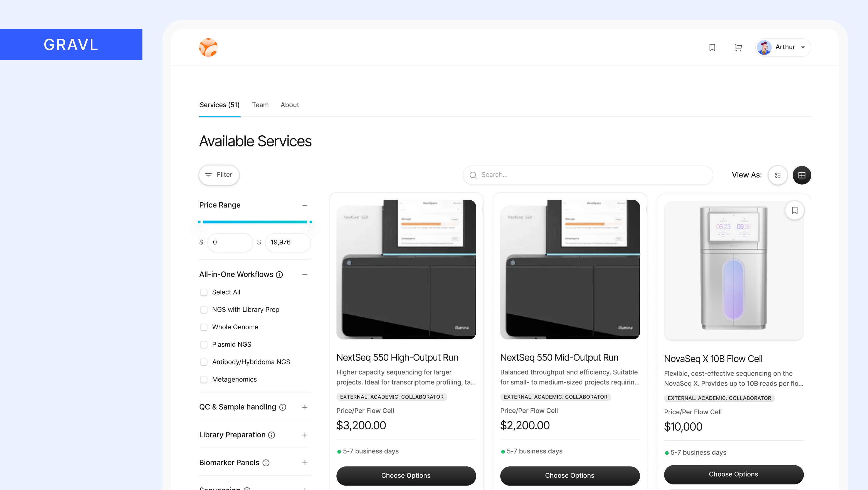This screenshot has width=868, height=490.
Task: Click the Filter button
Action: pos(219,175)
